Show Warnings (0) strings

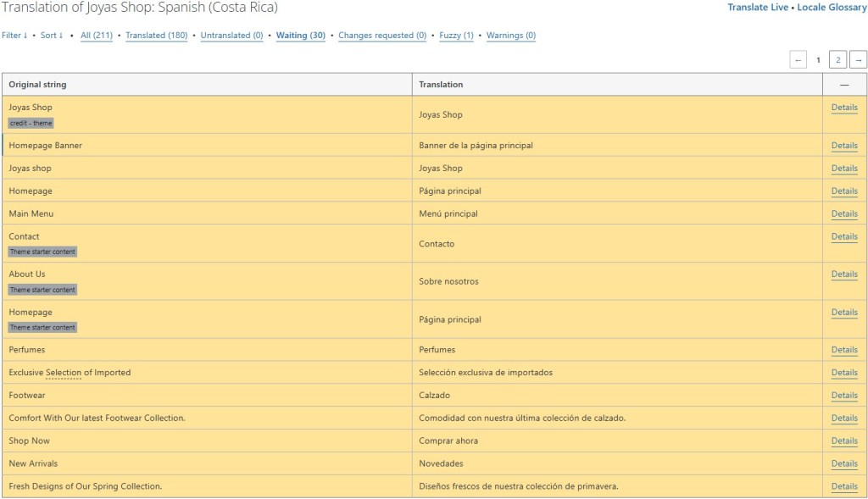511,36
